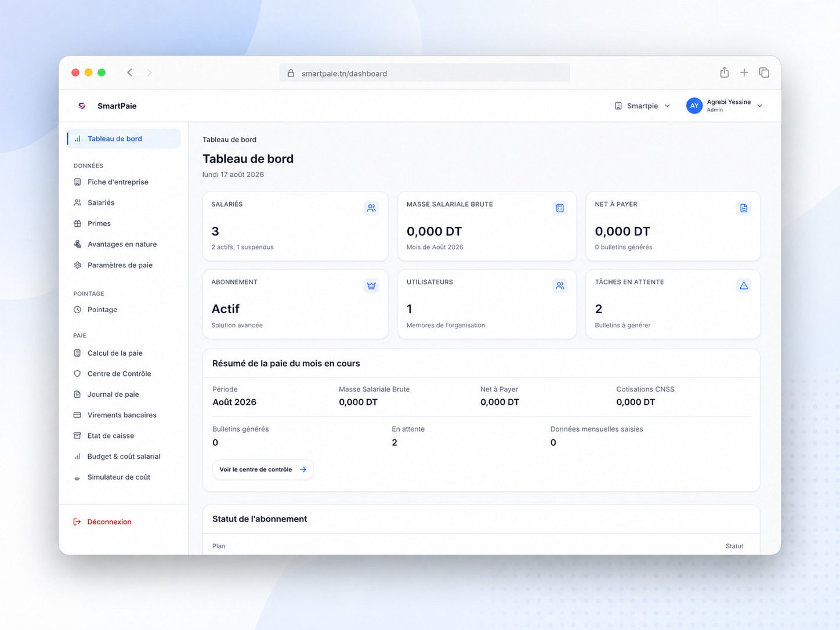Click the shield icon beside Centre de Contrôle

pos(77,374)
